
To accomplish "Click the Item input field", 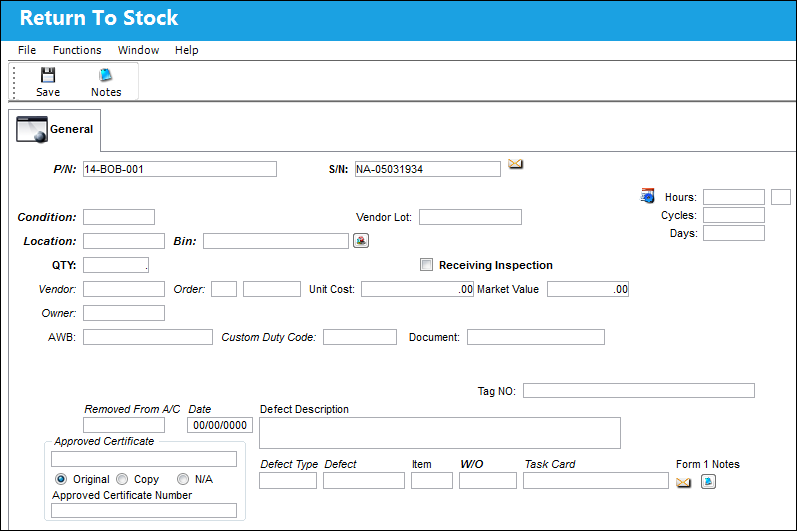I will pyautogui.click(x=432, y=481).
